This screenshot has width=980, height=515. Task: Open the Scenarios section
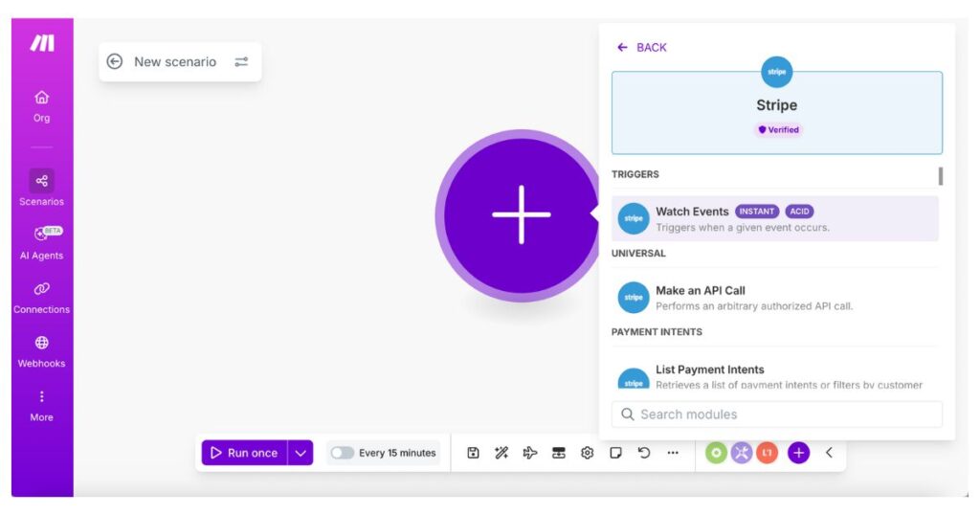(41, 188)
